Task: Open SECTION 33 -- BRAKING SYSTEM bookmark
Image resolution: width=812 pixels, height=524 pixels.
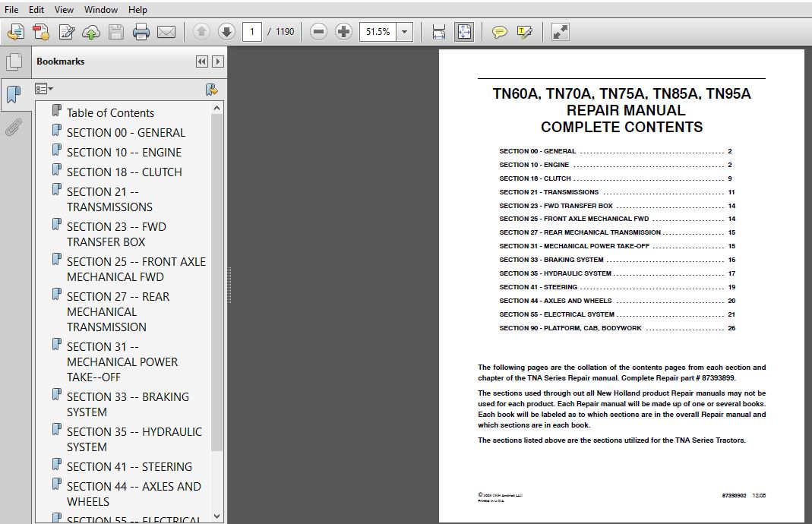Action: 128,404
